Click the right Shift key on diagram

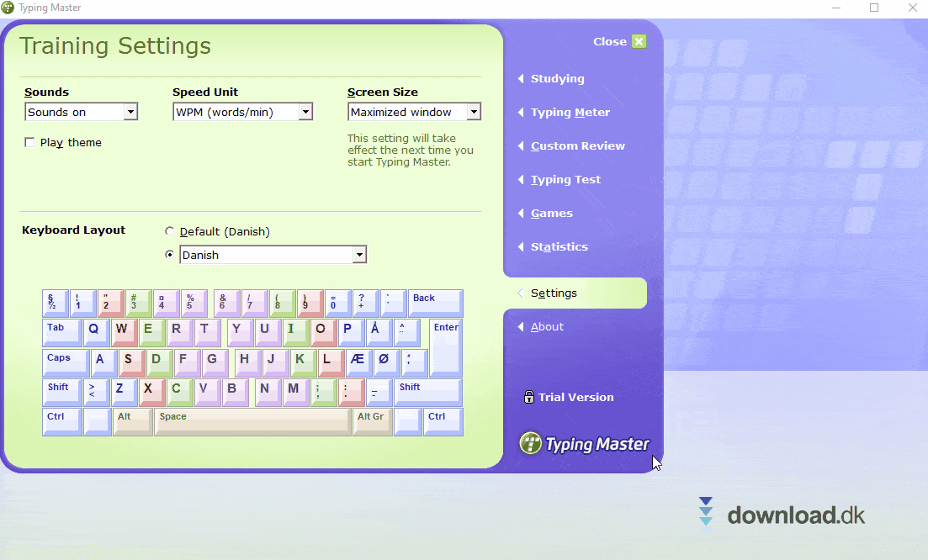pos(428,392)
